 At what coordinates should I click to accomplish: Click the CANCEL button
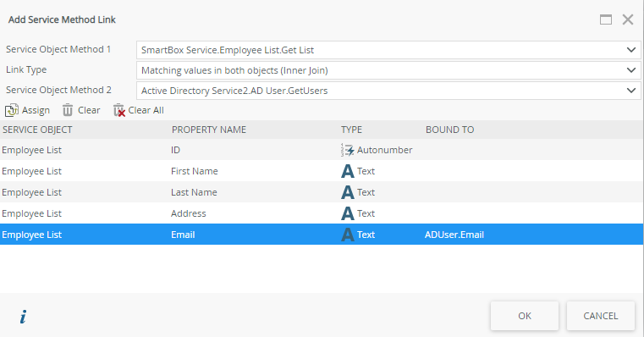tap(601, 316)
